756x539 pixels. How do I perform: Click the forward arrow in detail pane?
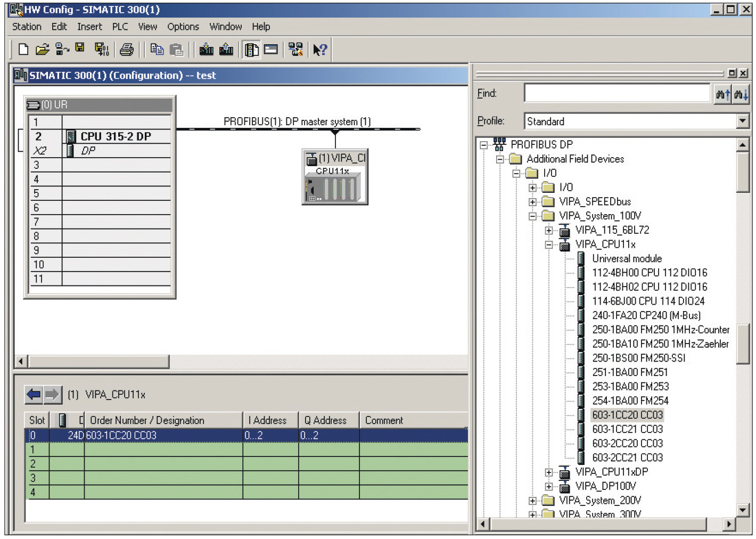click(52, 395)
